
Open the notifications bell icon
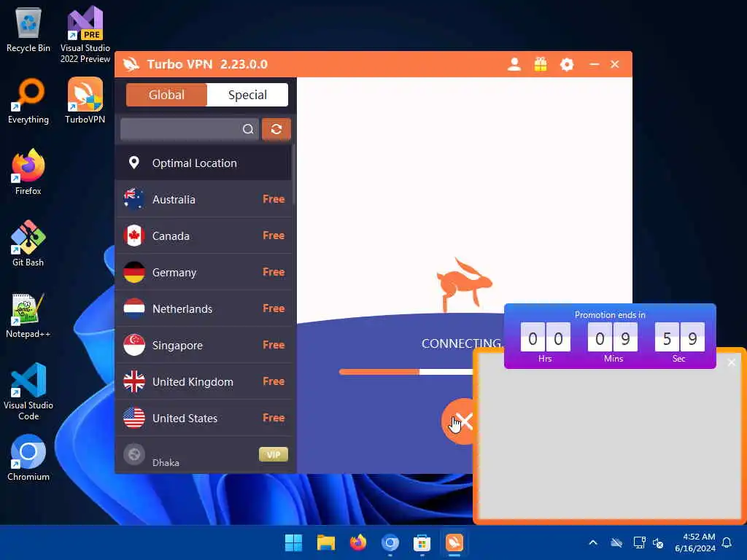(727, 542)
